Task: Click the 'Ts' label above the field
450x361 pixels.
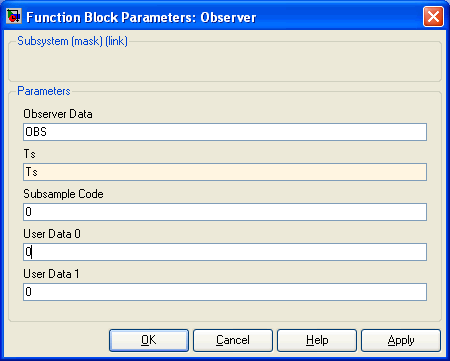Action: pyautogui.click(x=29, y=154)
